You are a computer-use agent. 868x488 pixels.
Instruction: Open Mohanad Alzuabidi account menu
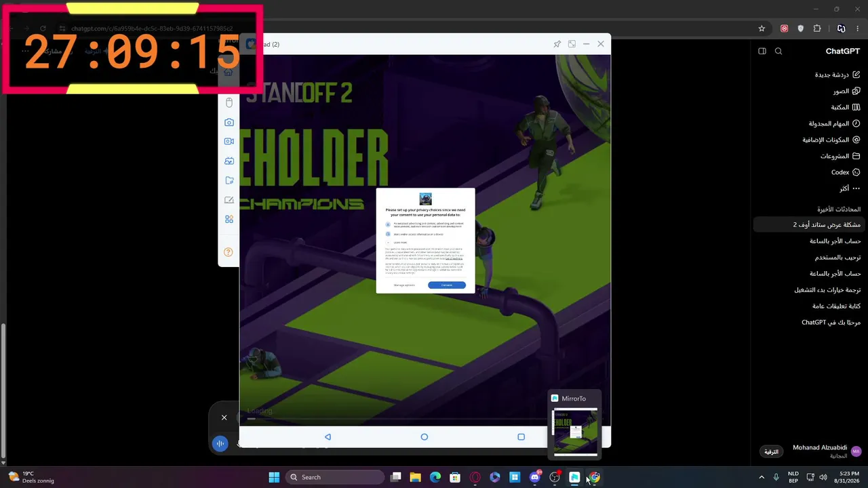click(x=827, y=451)
